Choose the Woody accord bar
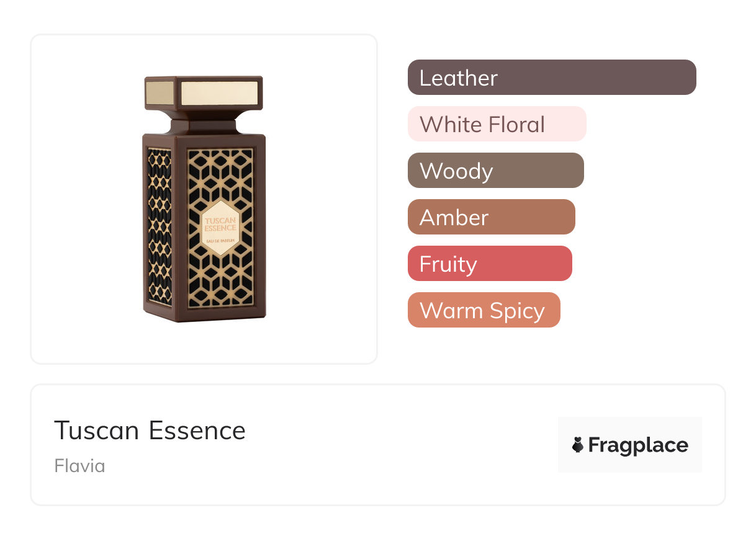 pyautogui.click(x=495, y=171)
